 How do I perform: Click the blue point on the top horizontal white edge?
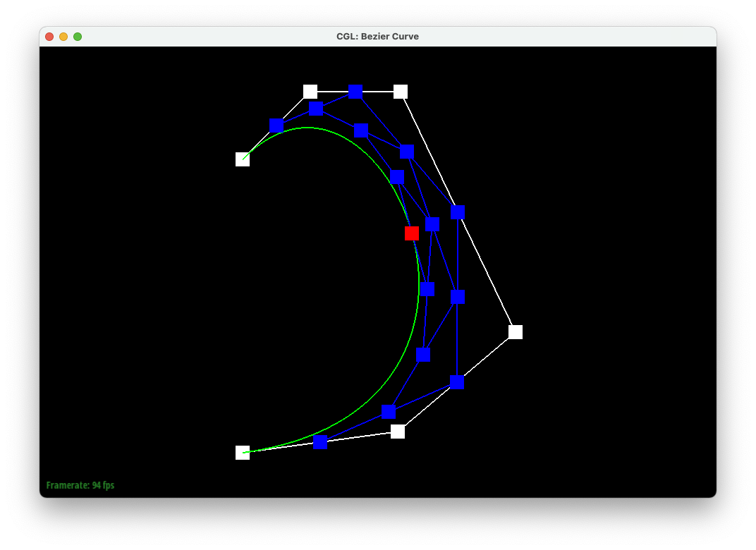355,92
